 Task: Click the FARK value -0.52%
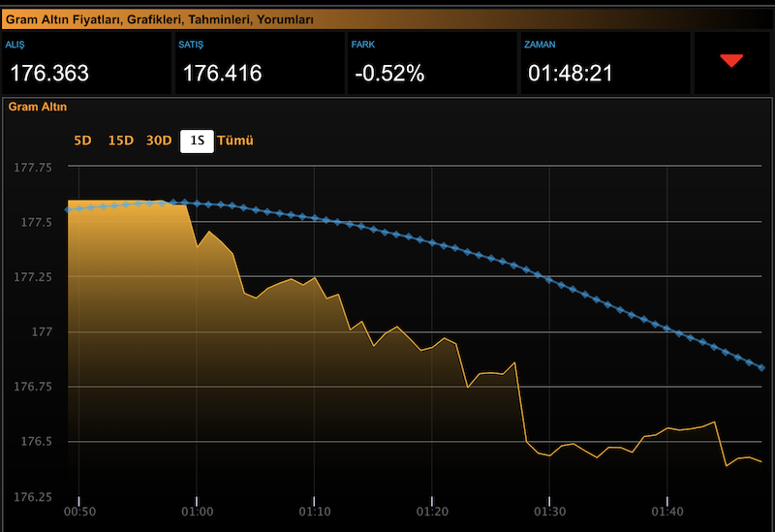[x=389, y=74]
